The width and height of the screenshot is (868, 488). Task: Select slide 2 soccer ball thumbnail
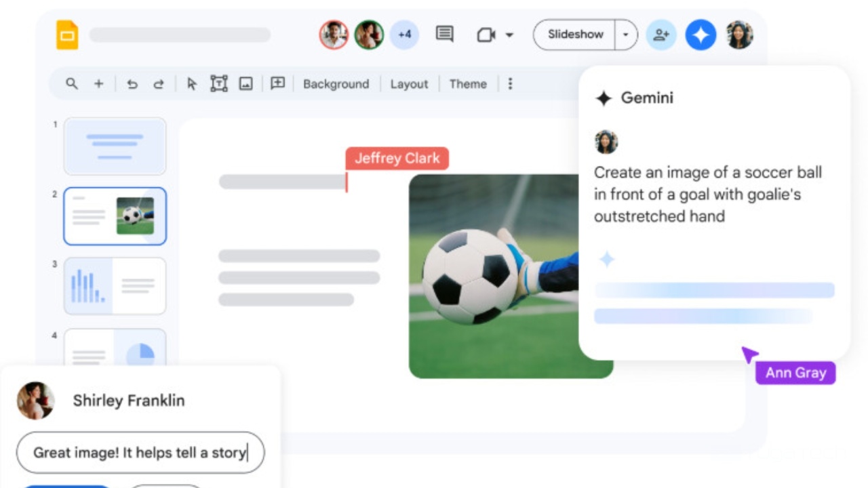(115, 216)
